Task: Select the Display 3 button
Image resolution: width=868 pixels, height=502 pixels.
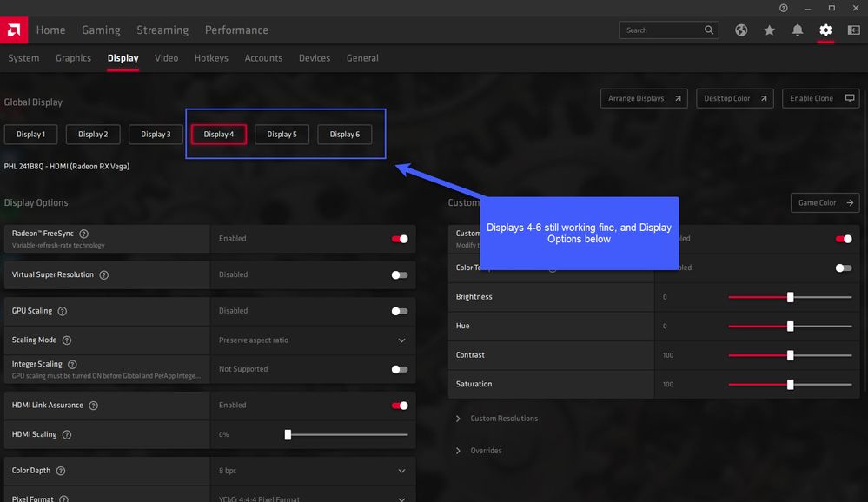Action: (156, 135)
